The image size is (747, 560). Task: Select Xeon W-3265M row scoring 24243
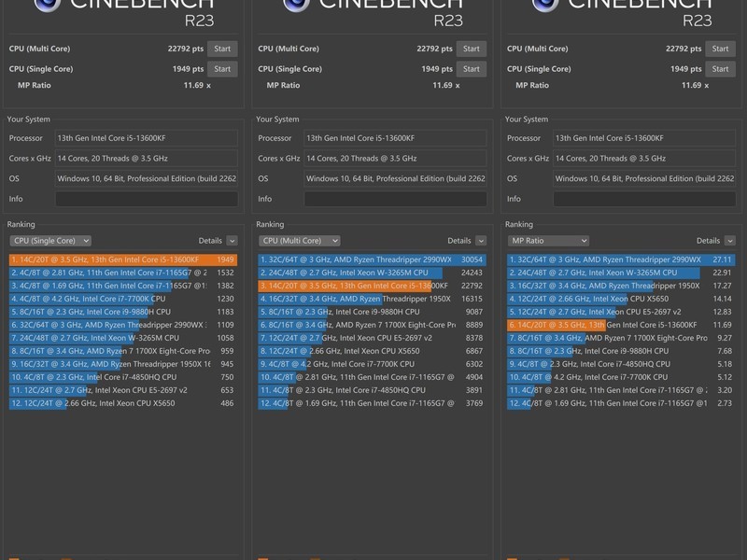pos(372,273)
